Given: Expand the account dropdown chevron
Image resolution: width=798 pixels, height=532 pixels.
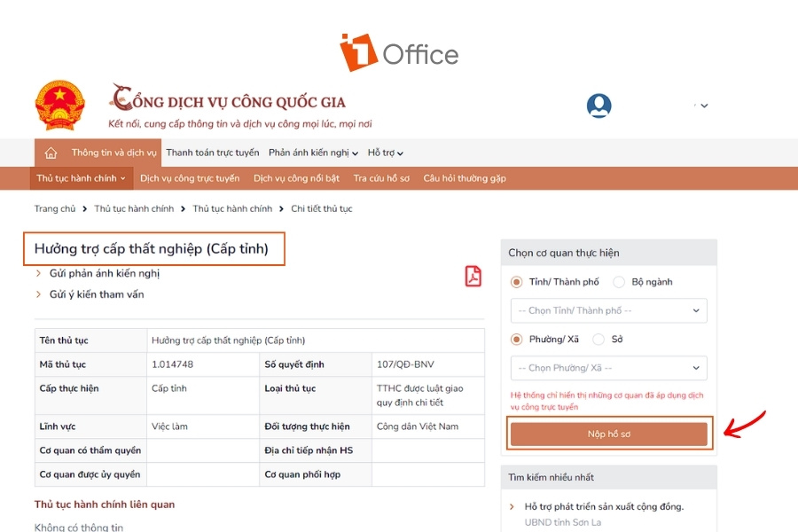Looking at the screenshot, I should [x=704, y=106].
